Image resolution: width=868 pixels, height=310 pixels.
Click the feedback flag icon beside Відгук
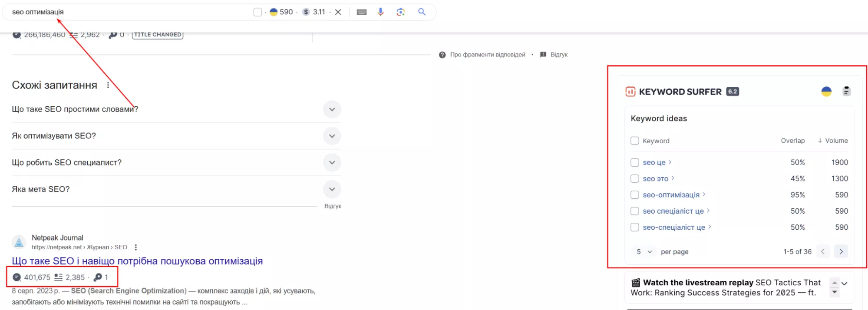(x=543, y=55)
